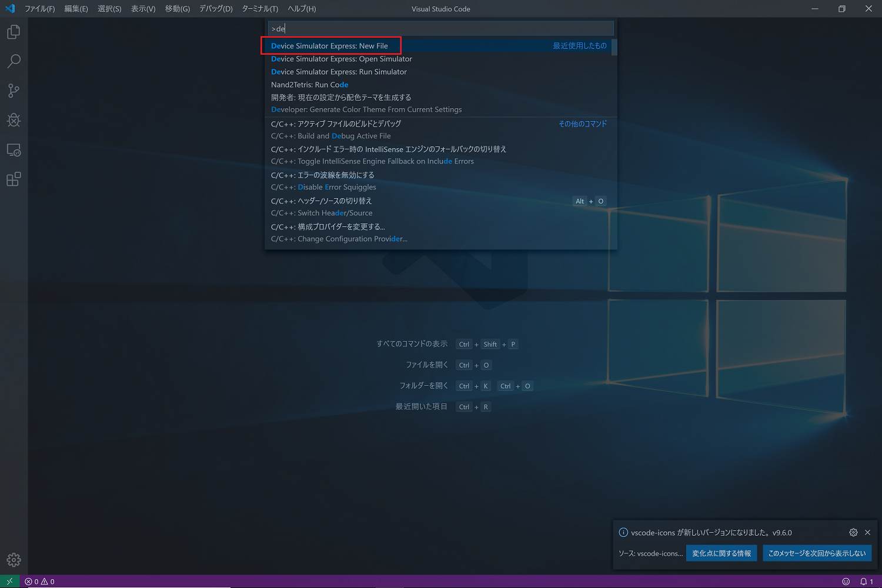This screenshot has width=882, height=588.
Task: Open the Search view icon
Action: coord(14,61)
